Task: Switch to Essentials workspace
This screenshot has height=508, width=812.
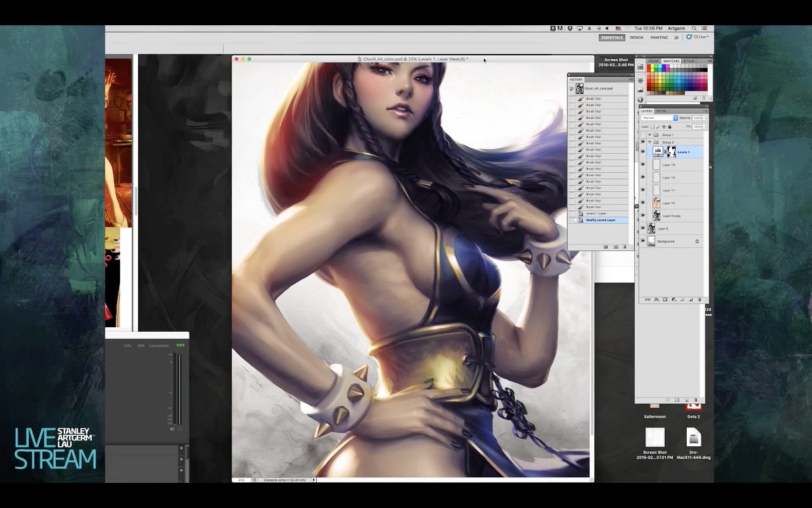Action: [612, 38]
